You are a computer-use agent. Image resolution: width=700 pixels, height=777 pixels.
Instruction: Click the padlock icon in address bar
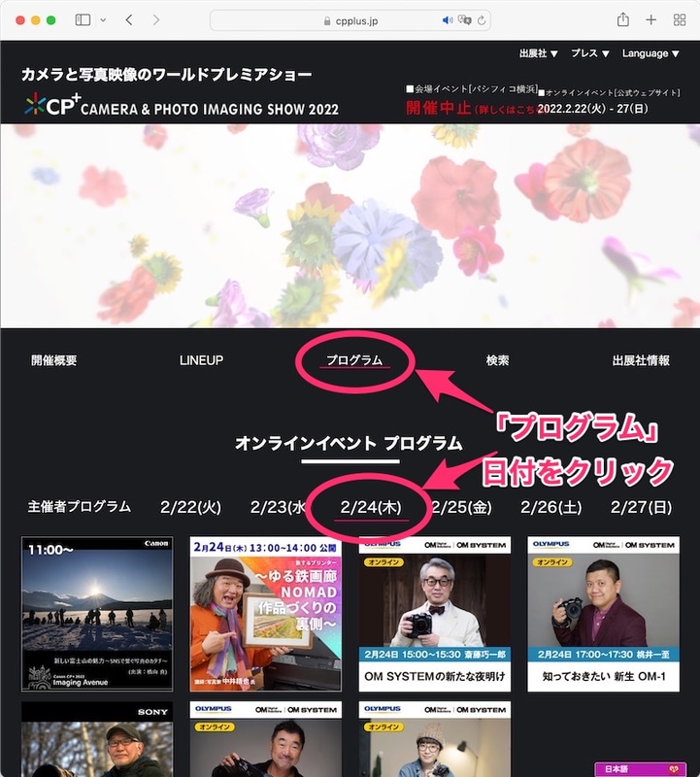pos(327,21)
